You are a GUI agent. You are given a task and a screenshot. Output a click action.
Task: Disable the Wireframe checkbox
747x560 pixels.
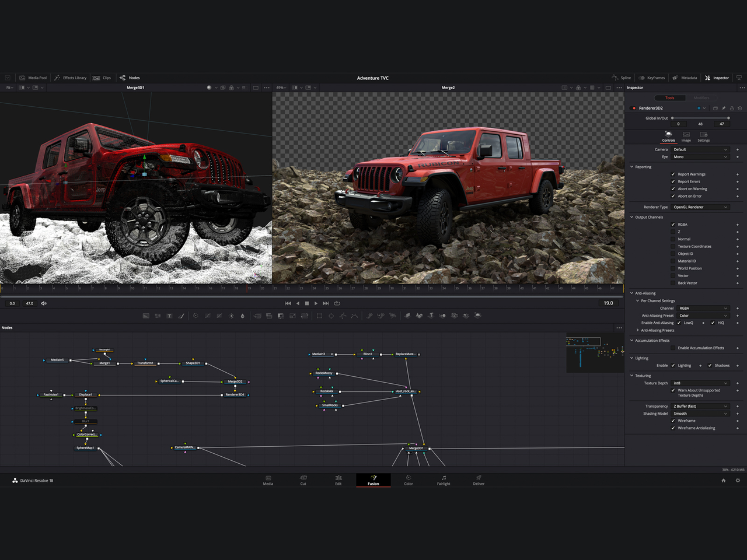(x=673, y=421)
